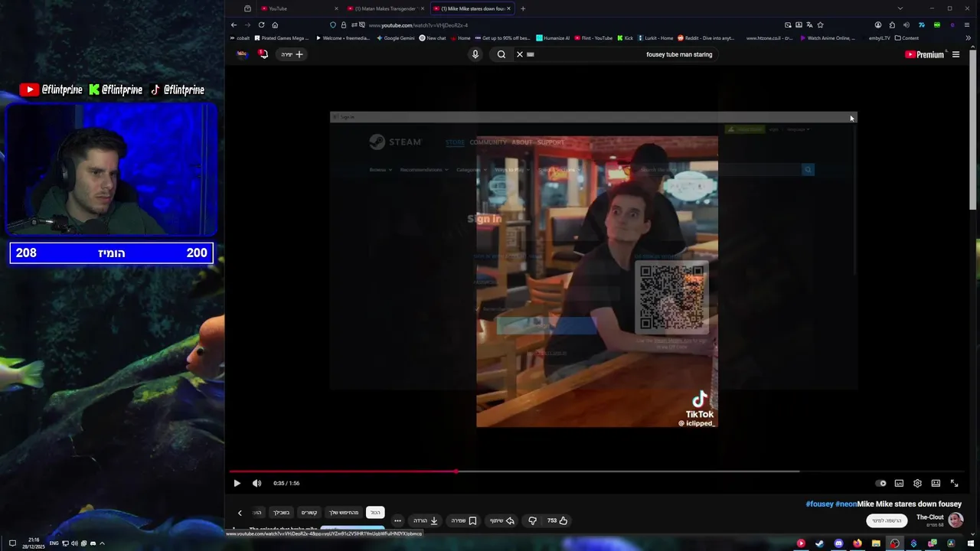Toggle subtitles in the video player
This screenshot has height=551, width=980.
[899, 483]
